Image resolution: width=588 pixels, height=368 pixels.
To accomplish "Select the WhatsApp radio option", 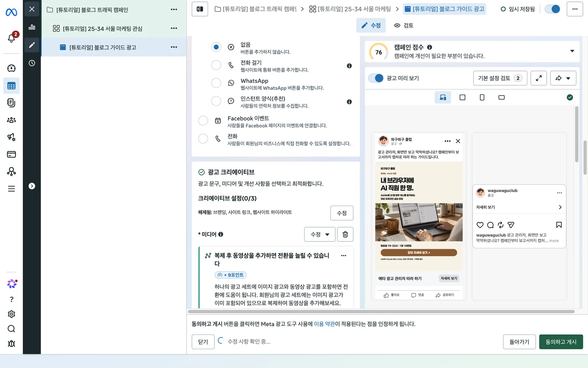I will 216,83.
